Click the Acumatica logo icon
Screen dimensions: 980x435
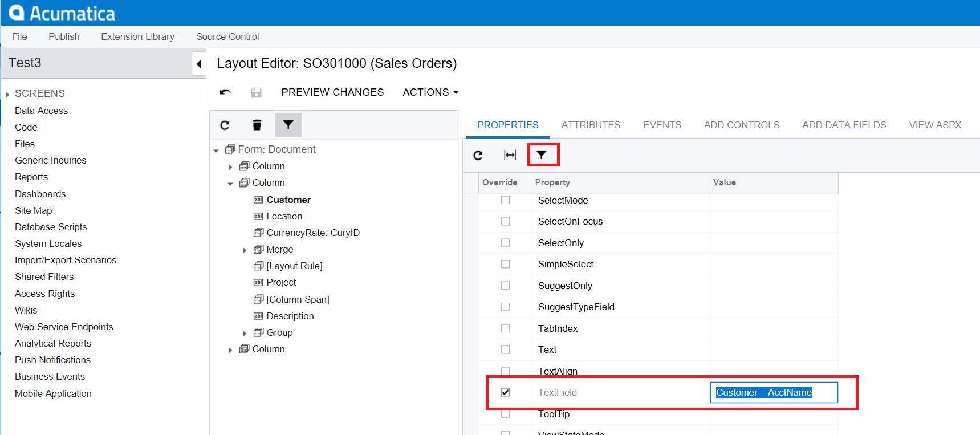click(17, 13)
